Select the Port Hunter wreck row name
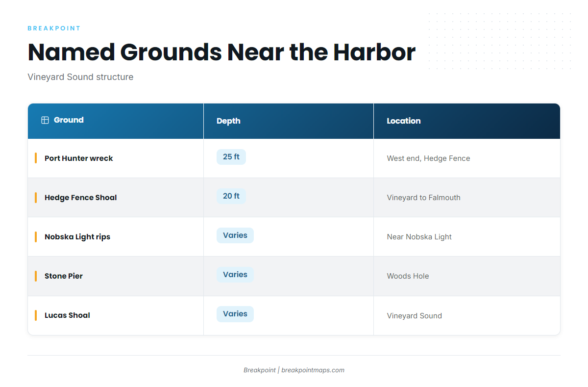The image size is (588, 387). click(x=79, y=158)
